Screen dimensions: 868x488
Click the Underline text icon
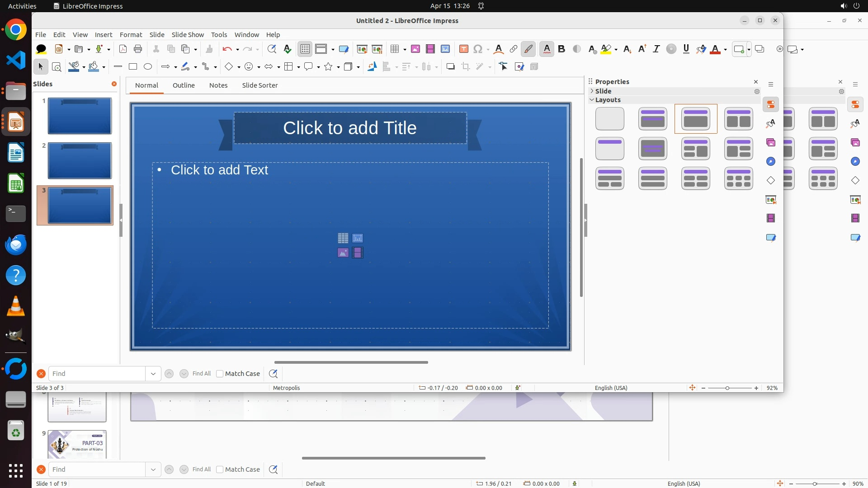(x=686, y=49)
